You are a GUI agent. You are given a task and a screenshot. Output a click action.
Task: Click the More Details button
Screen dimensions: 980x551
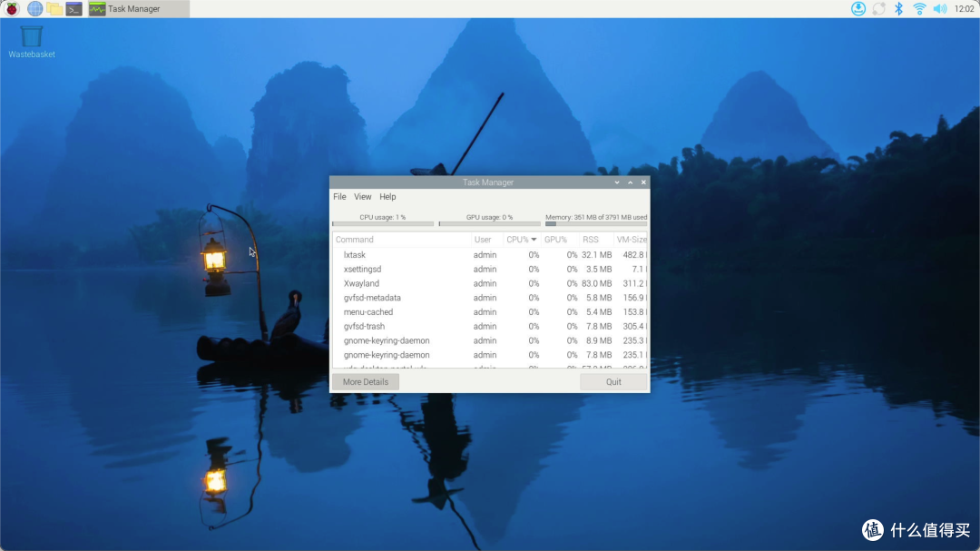click(366, 382)
